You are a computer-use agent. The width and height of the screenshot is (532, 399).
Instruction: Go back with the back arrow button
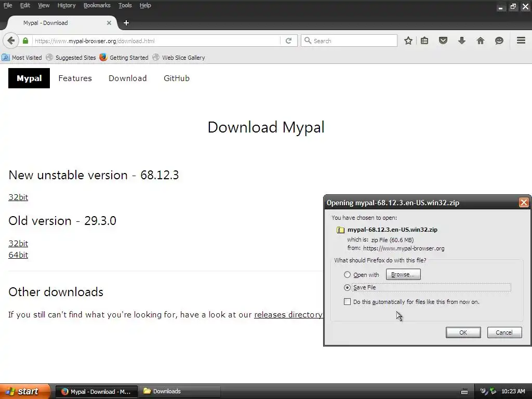[x=11, y=41]
